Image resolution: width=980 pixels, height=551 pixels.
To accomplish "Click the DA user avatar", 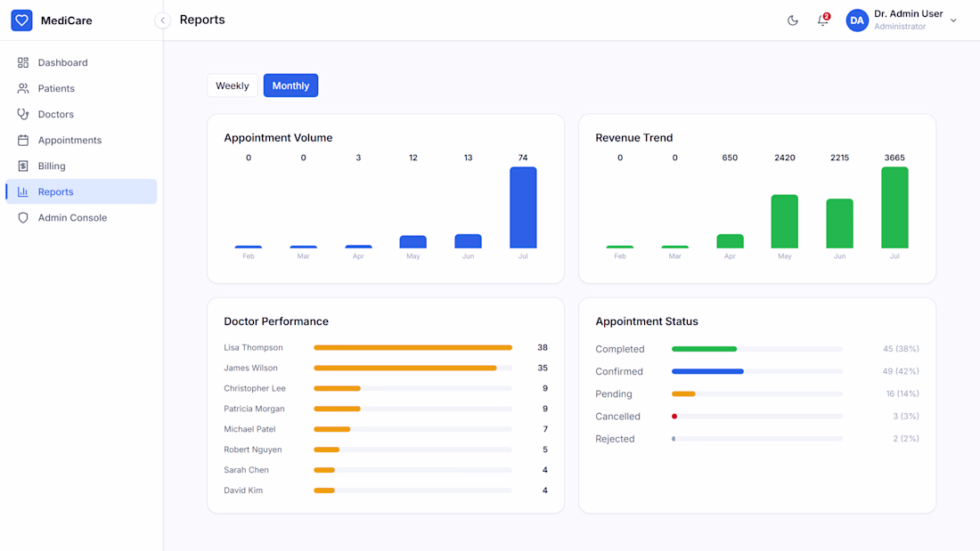I will coord(857,20).
